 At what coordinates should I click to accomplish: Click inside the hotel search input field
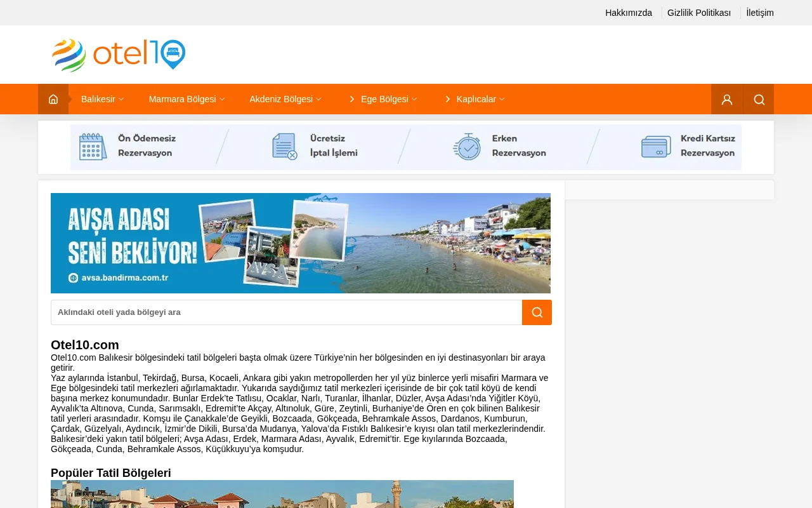click(285, 312)
